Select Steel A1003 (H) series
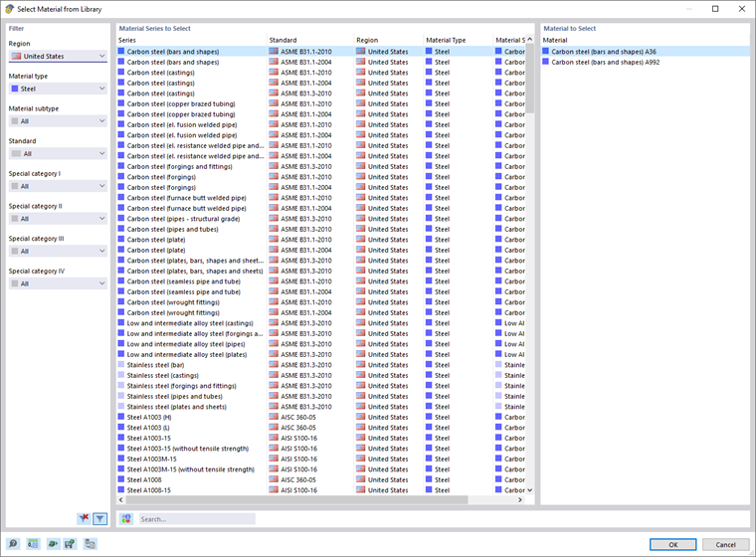This screenshot has width=756, height=557. tap(321, 417)
